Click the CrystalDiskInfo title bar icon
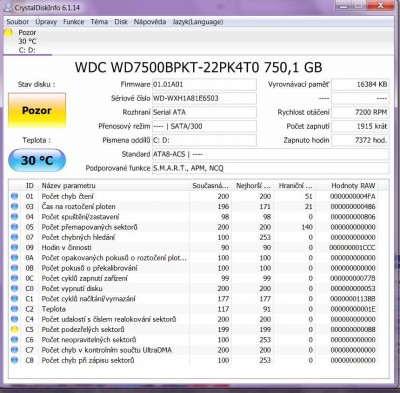400x393 pixels. (x=8, y=7)
